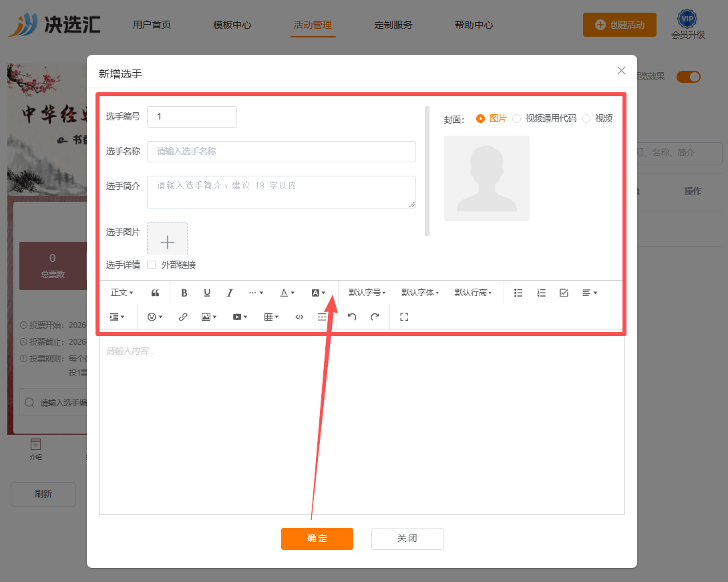Add a contestant image with the plus box
This screenshot has height=582, width=728.
click(x=167, y=239)
